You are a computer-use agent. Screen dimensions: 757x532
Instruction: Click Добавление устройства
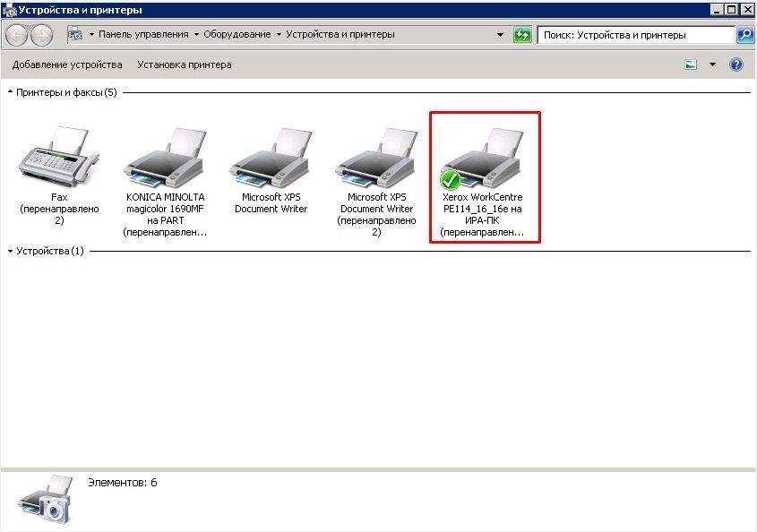click(x=67, y=64)
